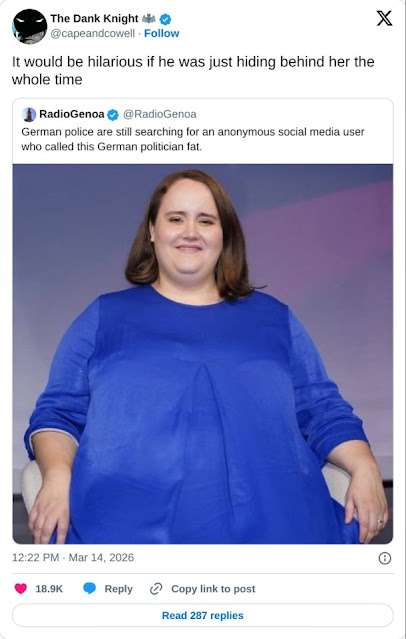Screen dimensions: 406x639
Task: Click the bat emoji next to the name
Action: (149, 18)
